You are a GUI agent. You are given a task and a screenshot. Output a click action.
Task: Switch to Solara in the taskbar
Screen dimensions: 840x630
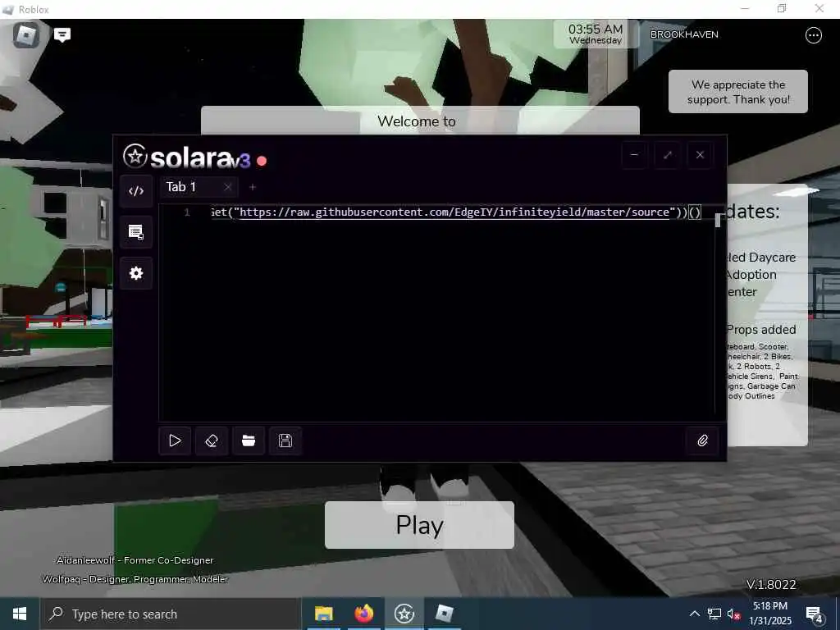click(x=404, y=614)
